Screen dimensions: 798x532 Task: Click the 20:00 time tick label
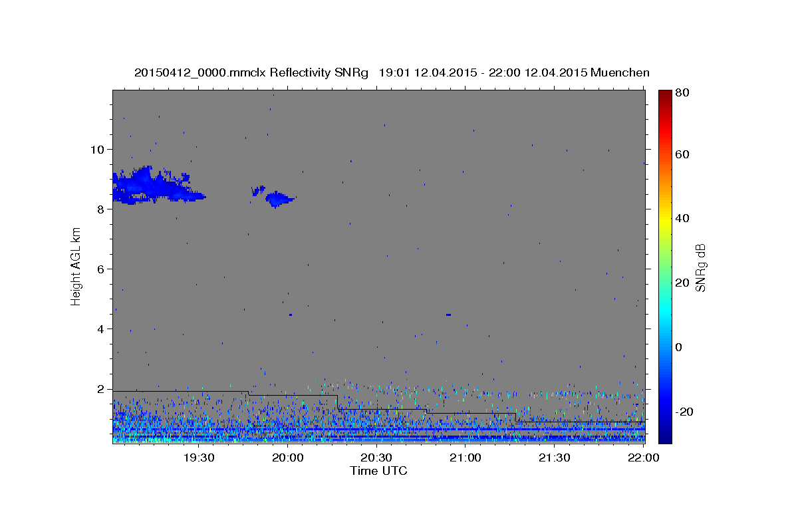tap(287, 458)
